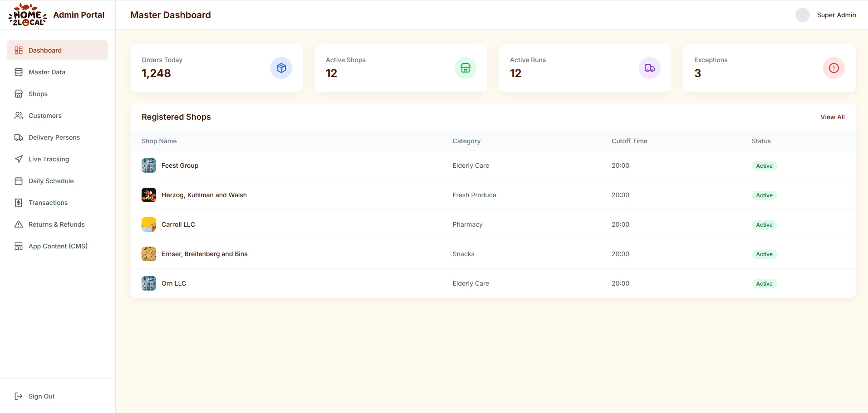Click Active status badge for Orn LLC
The height and width of the screenshot is (413, 868).
(764, 284)
